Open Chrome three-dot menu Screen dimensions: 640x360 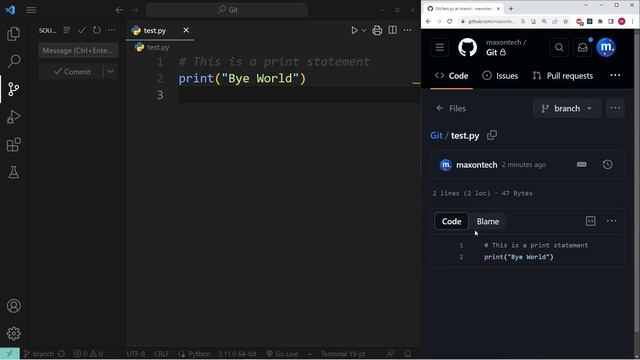[632, 21]
